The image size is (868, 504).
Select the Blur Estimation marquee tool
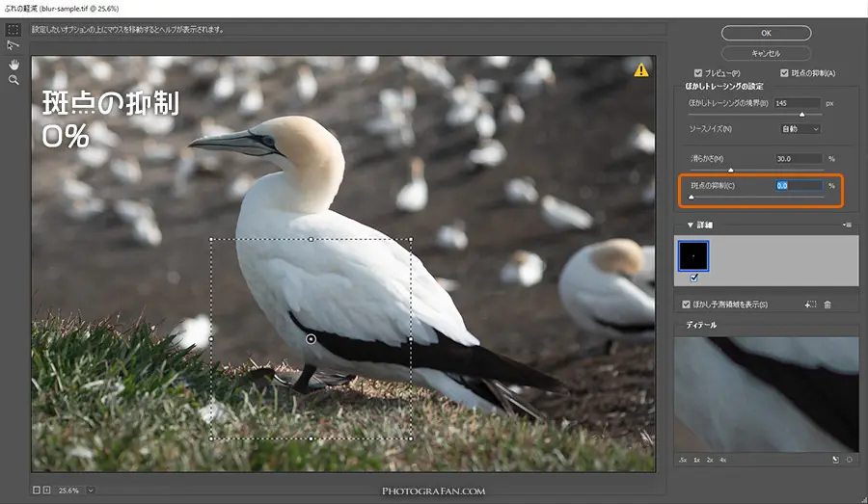[14, 29]
